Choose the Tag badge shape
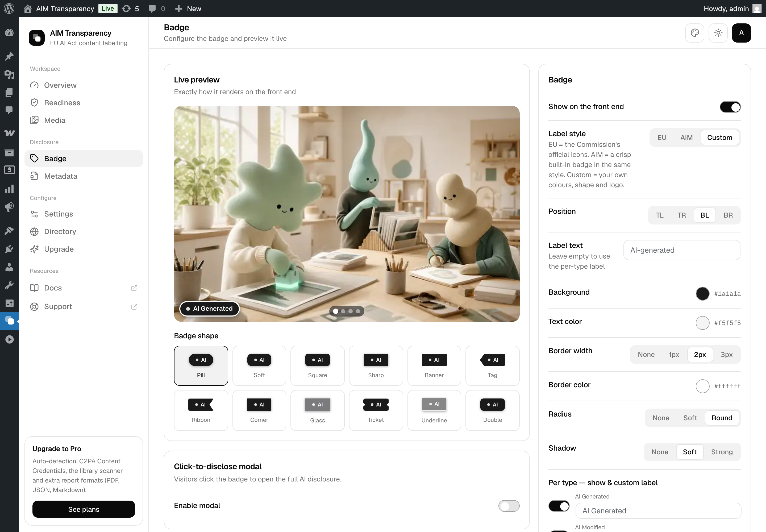766x532 pixels. click(x=492, y=366)
